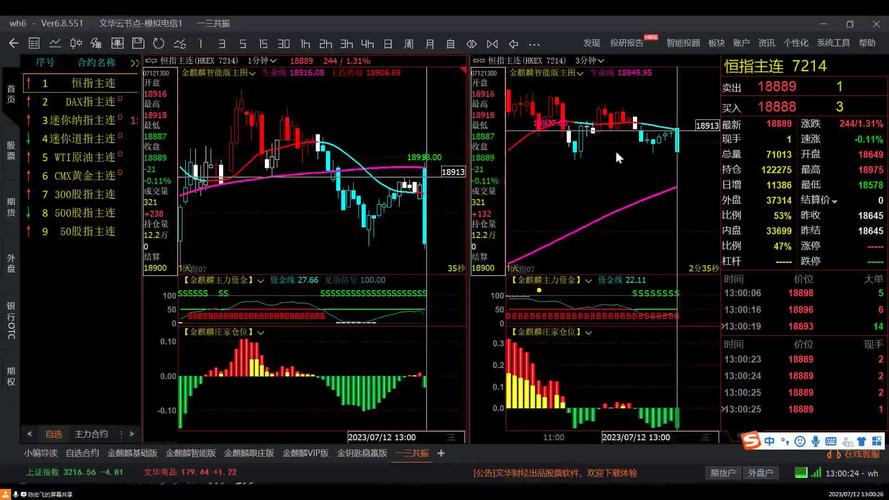Switch chart to the 1h period
This screenshot has width=889, height=500.
click(305, 44)
